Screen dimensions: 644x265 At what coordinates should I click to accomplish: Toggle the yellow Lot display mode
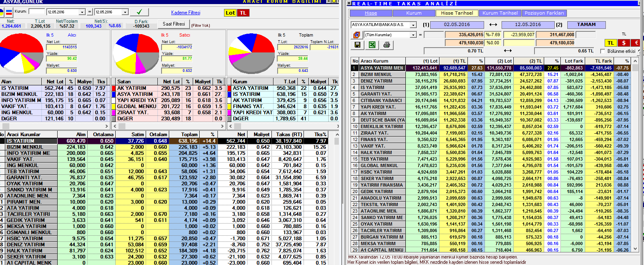point(230,13)
